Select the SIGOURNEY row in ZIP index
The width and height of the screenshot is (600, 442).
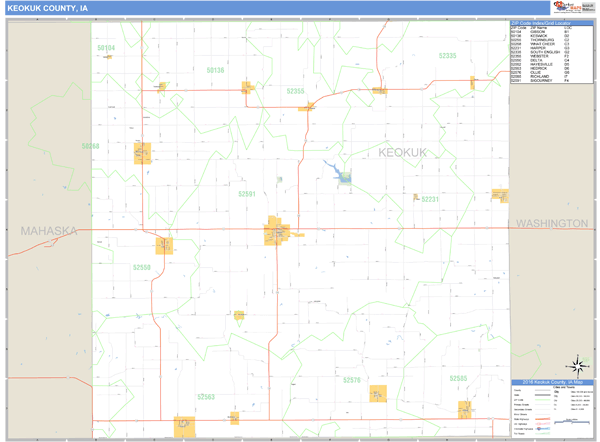coord(541,80)
